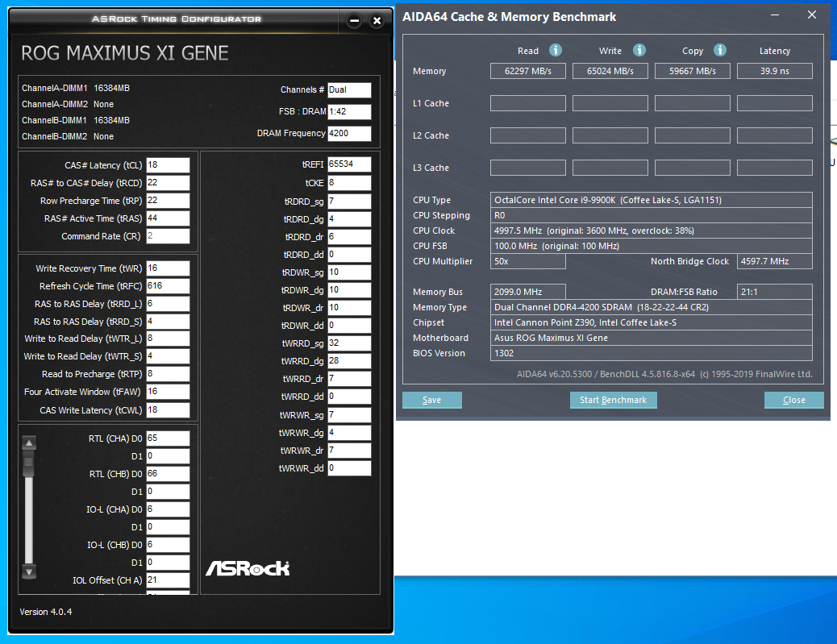Select the tRRD_S value field
This screenshot has height=644, width=837.
tap(169, 322)
